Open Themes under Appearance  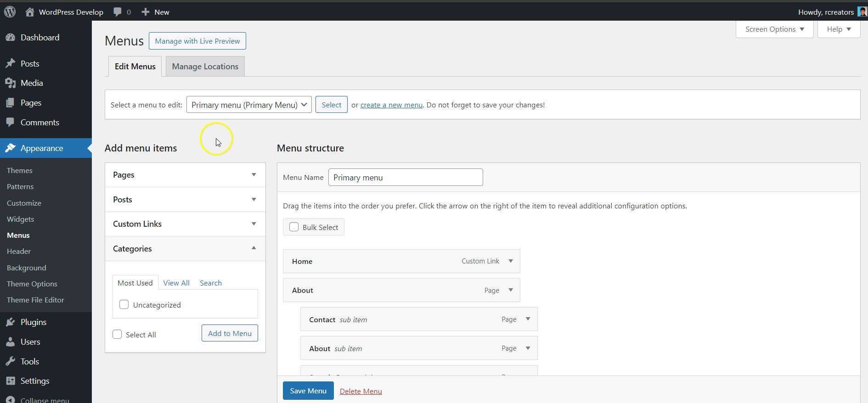[20, 170]
